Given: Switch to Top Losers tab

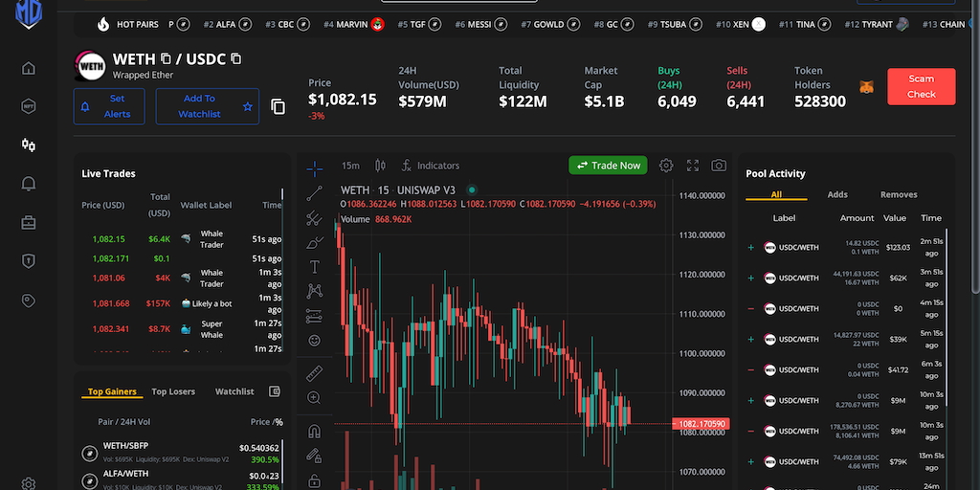Looking at the screenshot, I should tap(173, 391).
